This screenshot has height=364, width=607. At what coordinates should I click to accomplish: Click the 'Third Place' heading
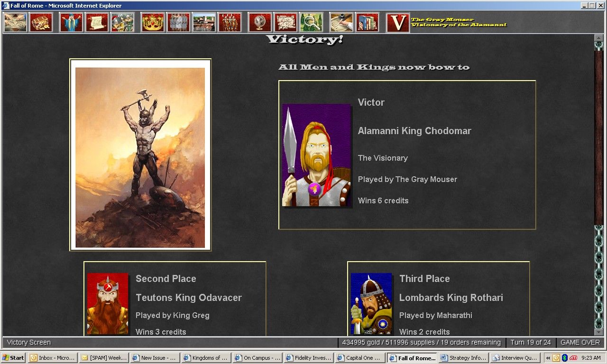(424, 279)
